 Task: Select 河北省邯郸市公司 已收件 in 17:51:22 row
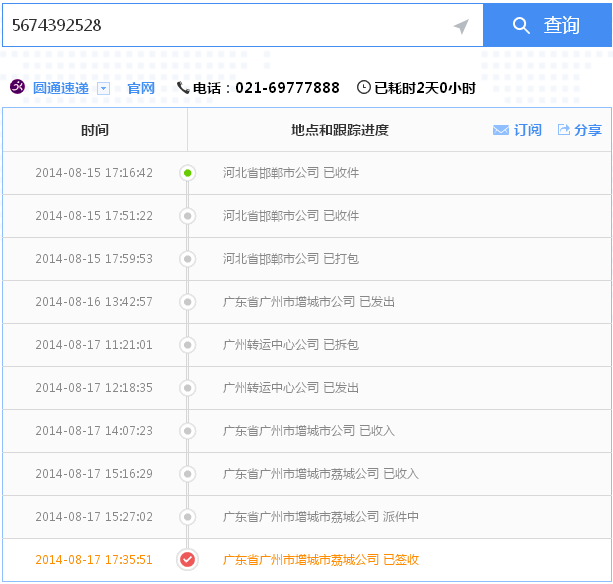tap(291, 216)
